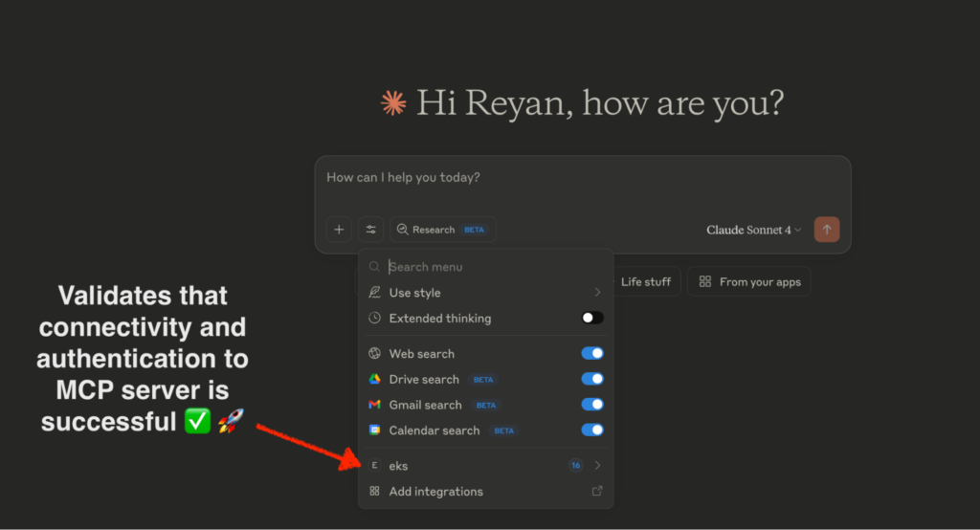980x530 pixels.
Task: Click the search menu magnifier icon
Action: [374, 267]
